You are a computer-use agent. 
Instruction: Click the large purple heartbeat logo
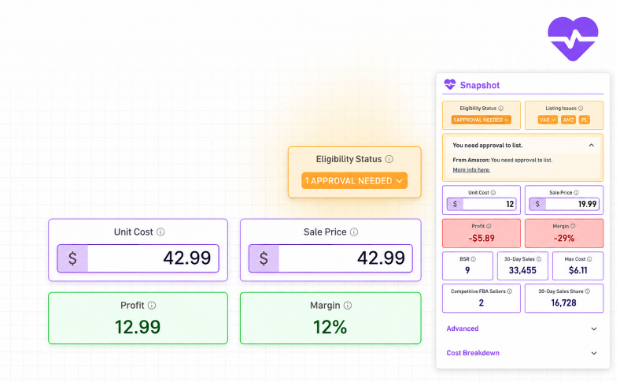(x=573, y=39)
